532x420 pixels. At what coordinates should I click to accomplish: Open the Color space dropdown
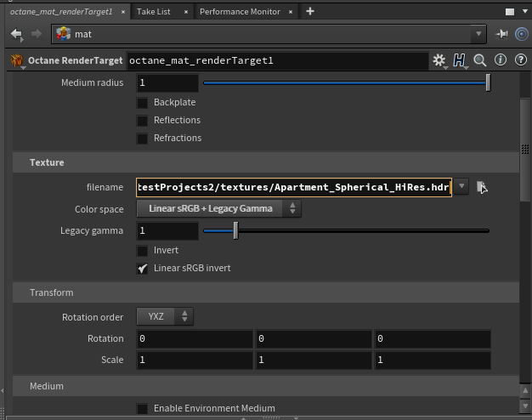coord(218,208)
